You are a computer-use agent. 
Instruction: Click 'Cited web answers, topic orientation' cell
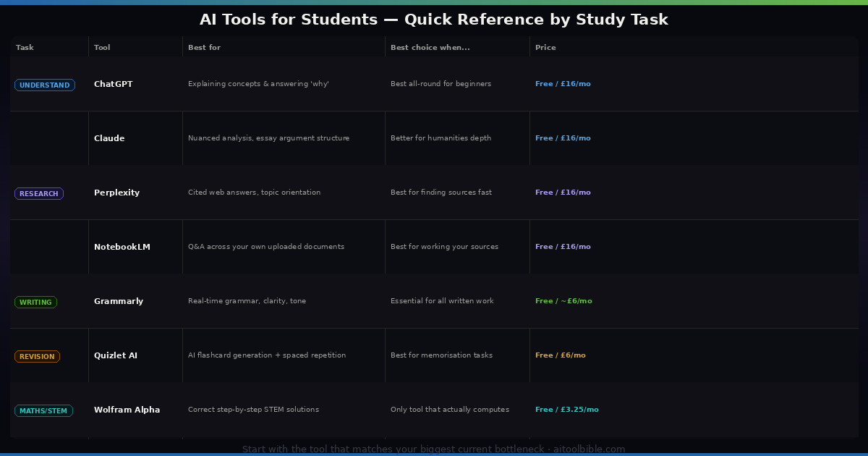pos(254,193)
